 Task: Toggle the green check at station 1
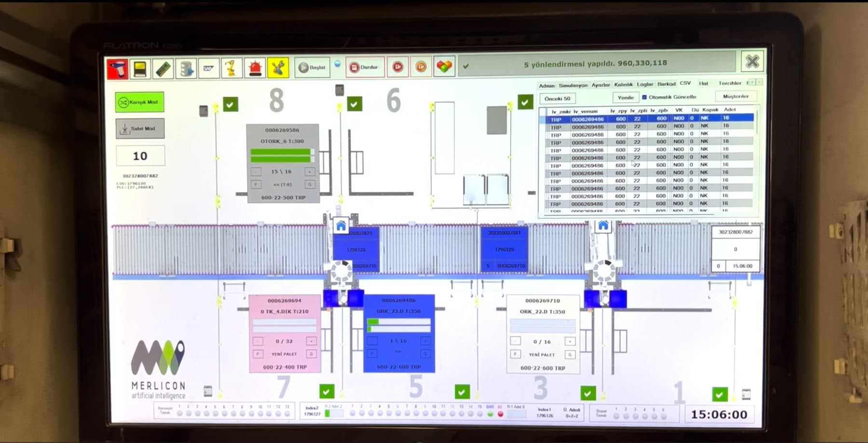click(x=719, y=394)
